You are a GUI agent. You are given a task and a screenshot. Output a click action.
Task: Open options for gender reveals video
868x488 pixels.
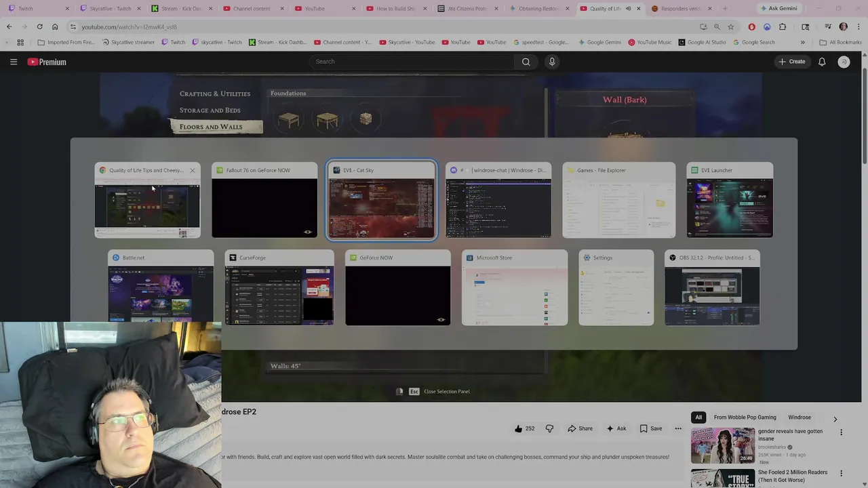point(841,432)
